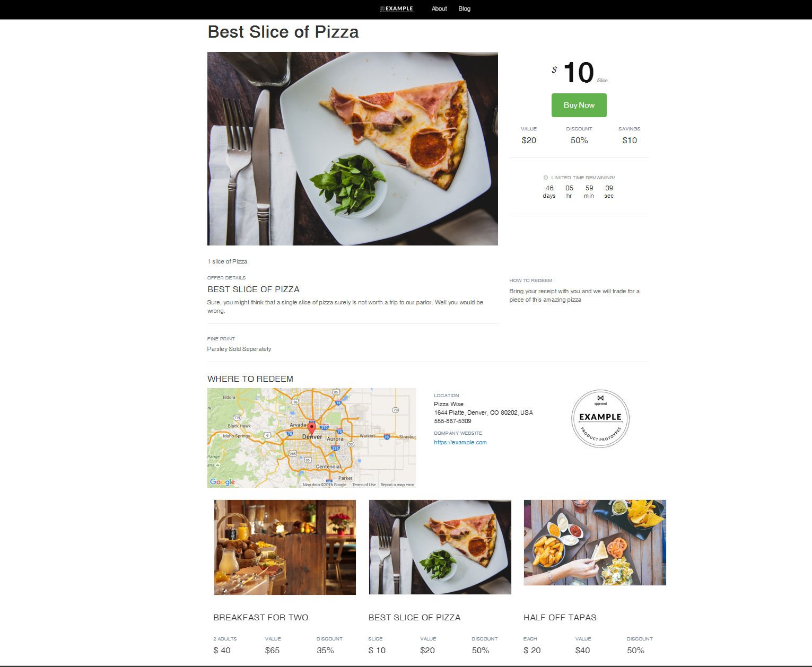Click the clock icon beside Limited Time Remaining
Screen dimensions: 812x667
[x=545, y=178]
